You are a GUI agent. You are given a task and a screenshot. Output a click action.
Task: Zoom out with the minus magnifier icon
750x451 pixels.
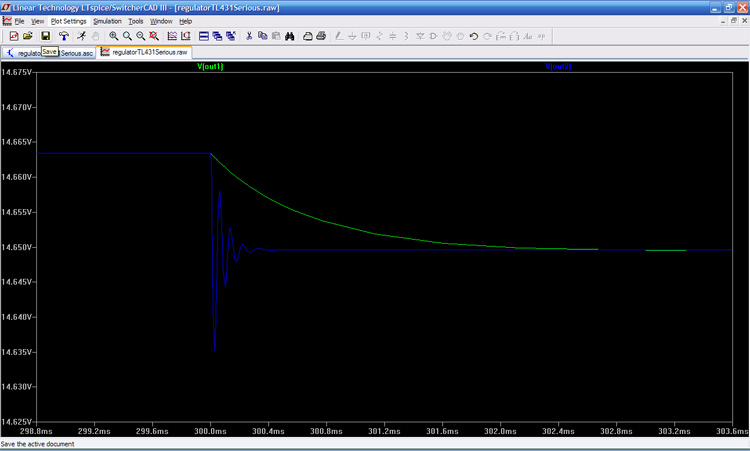click(141, 36)
